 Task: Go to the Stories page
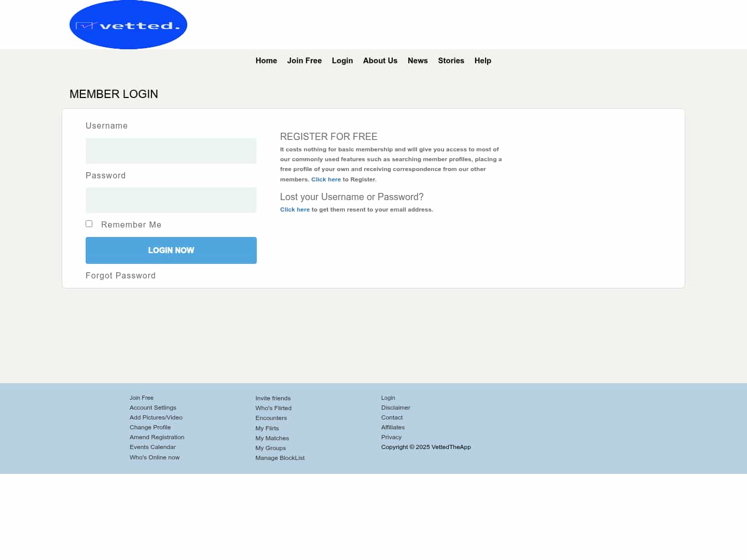click(x=451, y=61)
